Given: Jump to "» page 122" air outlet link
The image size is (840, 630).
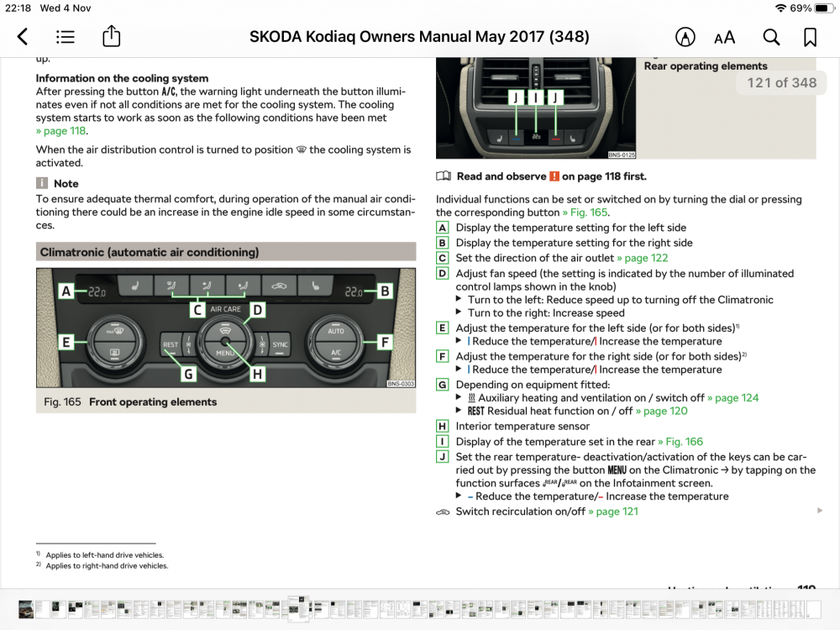Looking at the screenshot, I should [643, 258].
